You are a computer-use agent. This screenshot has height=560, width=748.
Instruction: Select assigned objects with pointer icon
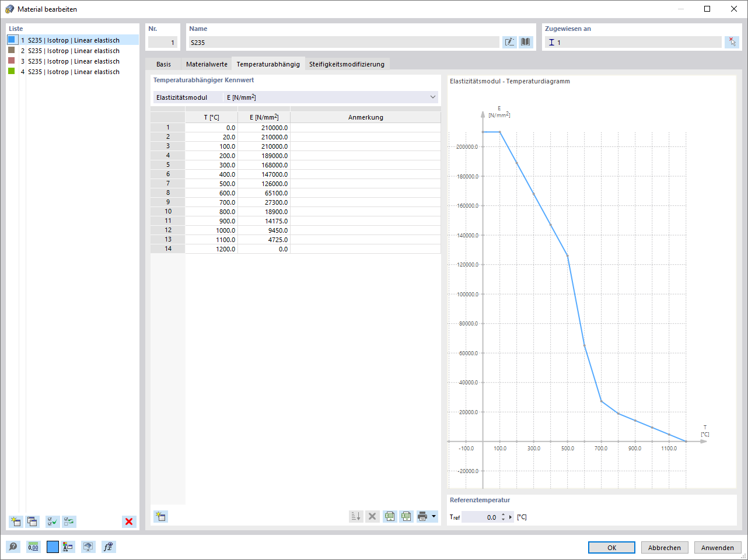pos(732,42)
